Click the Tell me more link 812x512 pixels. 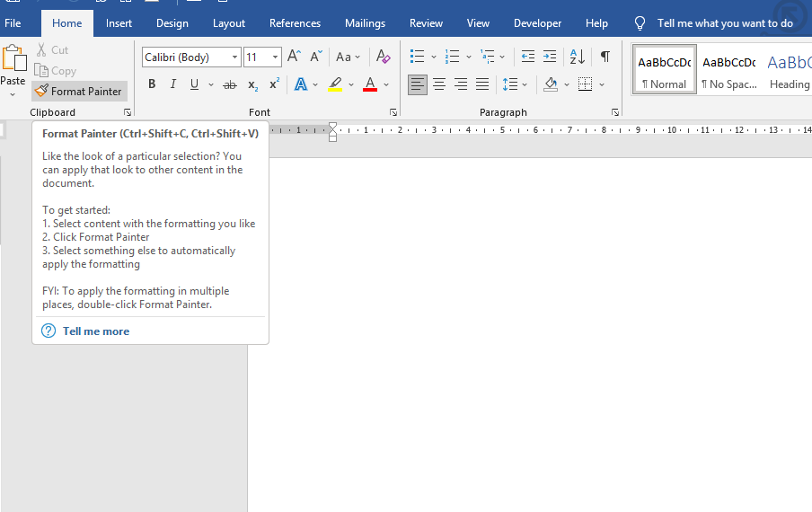[x=96, y=331]
